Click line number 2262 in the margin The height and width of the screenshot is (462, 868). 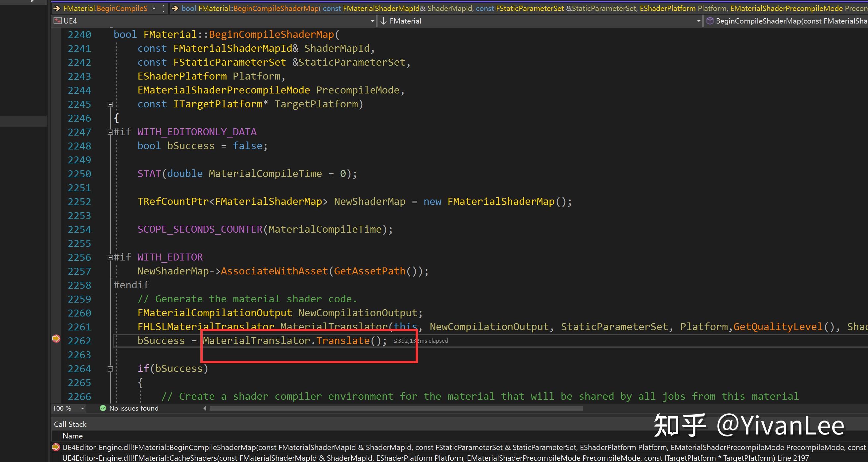point(79,341)
